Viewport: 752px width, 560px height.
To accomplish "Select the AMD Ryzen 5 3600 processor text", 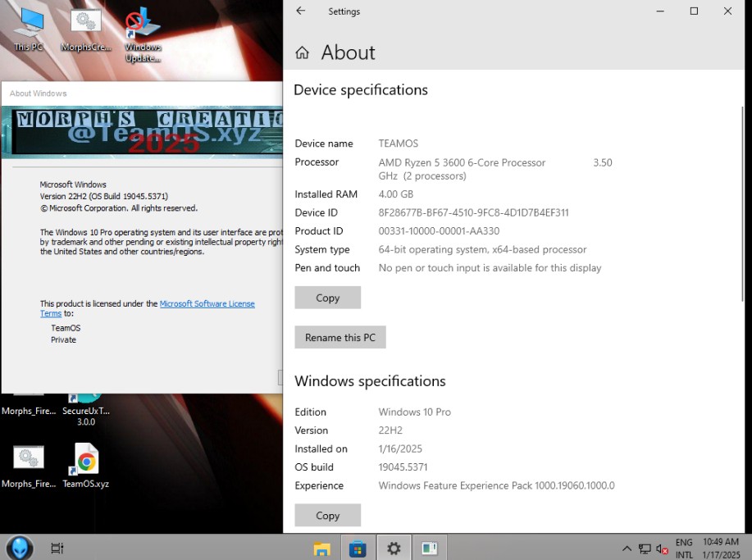I will tap(495, 169).
